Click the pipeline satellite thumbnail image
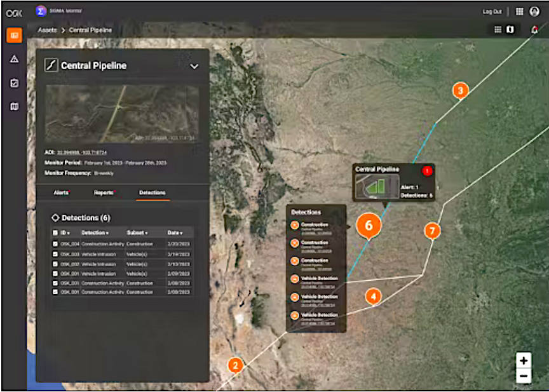549x392 pixels. 122,114
